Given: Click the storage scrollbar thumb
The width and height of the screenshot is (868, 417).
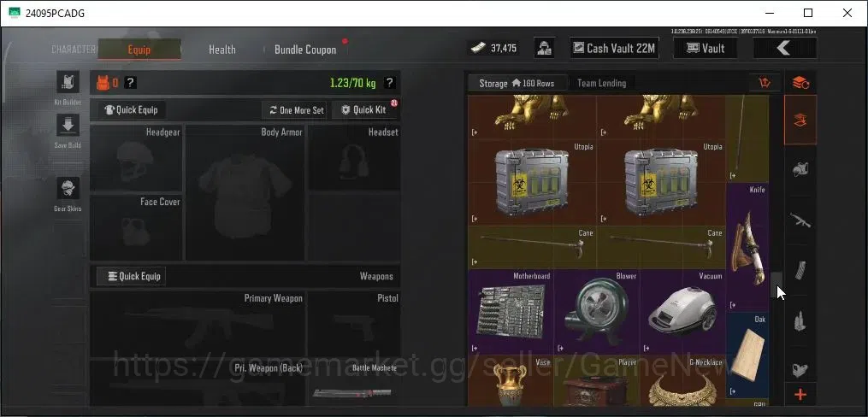Looking at the screenshot, I should tap(777, 285).
